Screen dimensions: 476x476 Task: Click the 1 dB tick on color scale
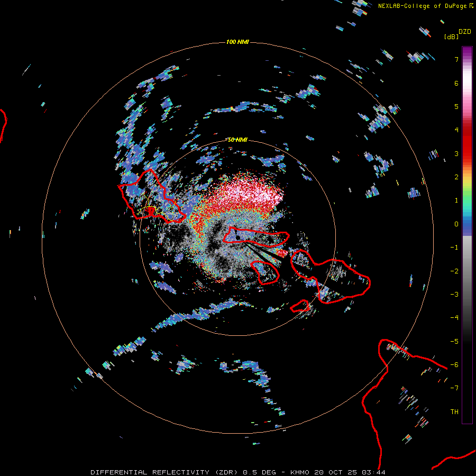point(456,200)
